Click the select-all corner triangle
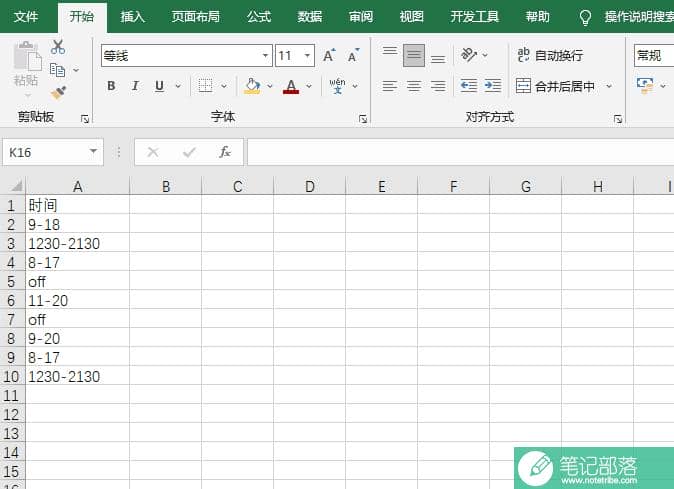Screen dimensions: 674x489 coord(16,186)
